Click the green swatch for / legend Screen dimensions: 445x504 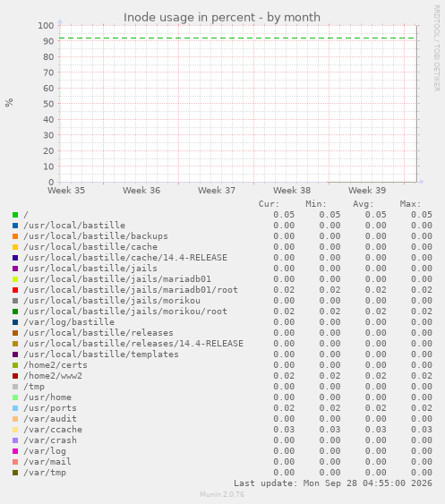tap(15, 215)
